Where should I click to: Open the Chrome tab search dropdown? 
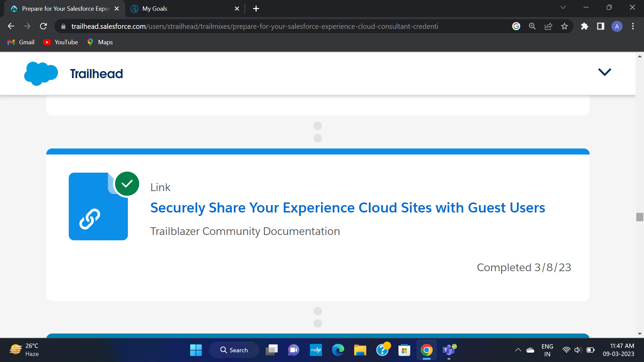pyautogui.click(x=563, y=7)
